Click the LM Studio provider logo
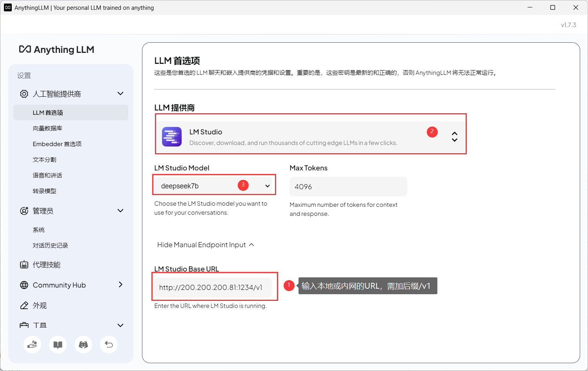Screen dimensions: 588x371 point(172,137)
